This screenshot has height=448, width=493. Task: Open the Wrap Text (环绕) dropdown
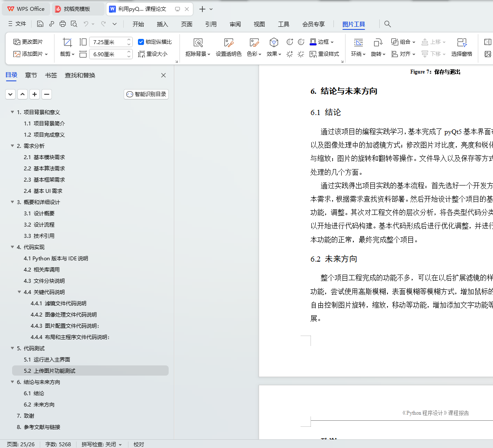358,54
